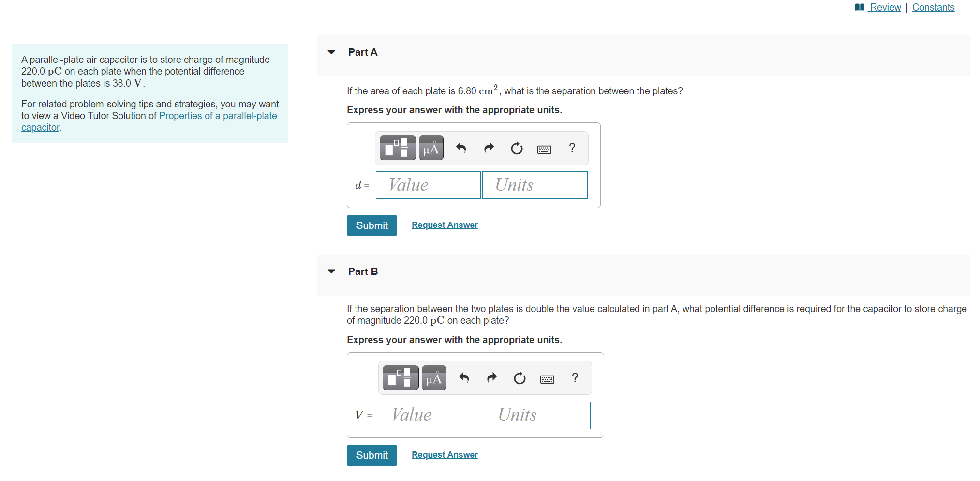980x481 pixels.
Task: Open Properties of a parallel-plate capacitor link
Action: 218,116
